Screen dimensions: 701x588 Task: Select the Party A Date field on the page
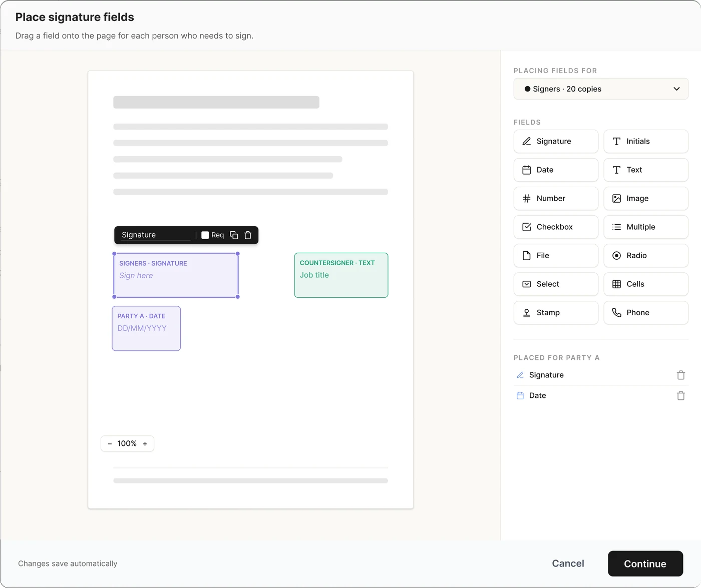tap(146, 328)
